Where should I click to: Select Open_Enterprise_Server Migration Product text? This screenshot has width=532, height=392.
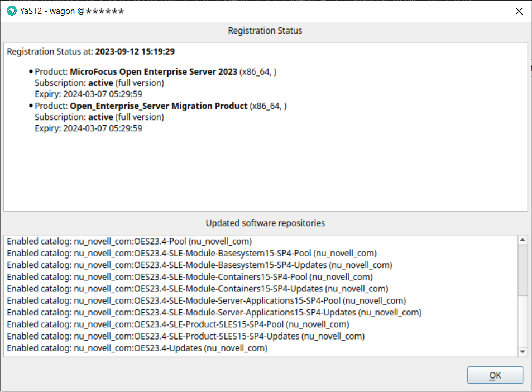click(159, 106)
